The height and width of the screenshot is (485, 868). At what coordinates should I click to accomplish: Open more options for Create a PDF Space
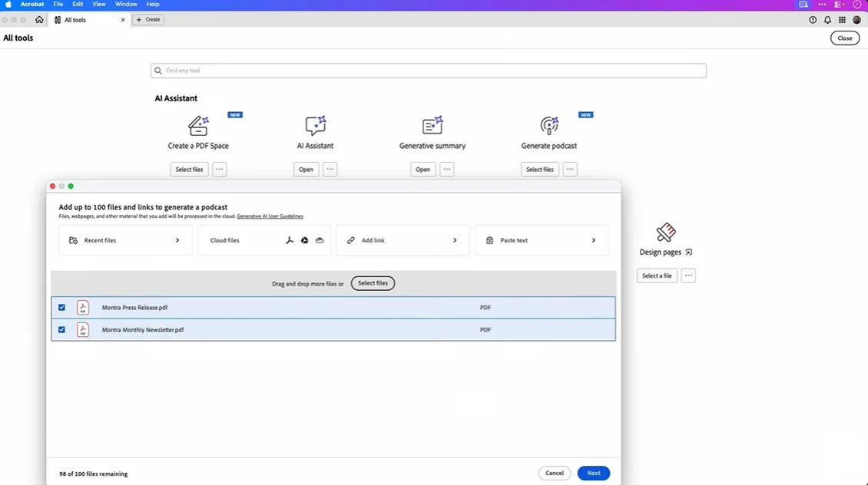(x=219, y=170)
